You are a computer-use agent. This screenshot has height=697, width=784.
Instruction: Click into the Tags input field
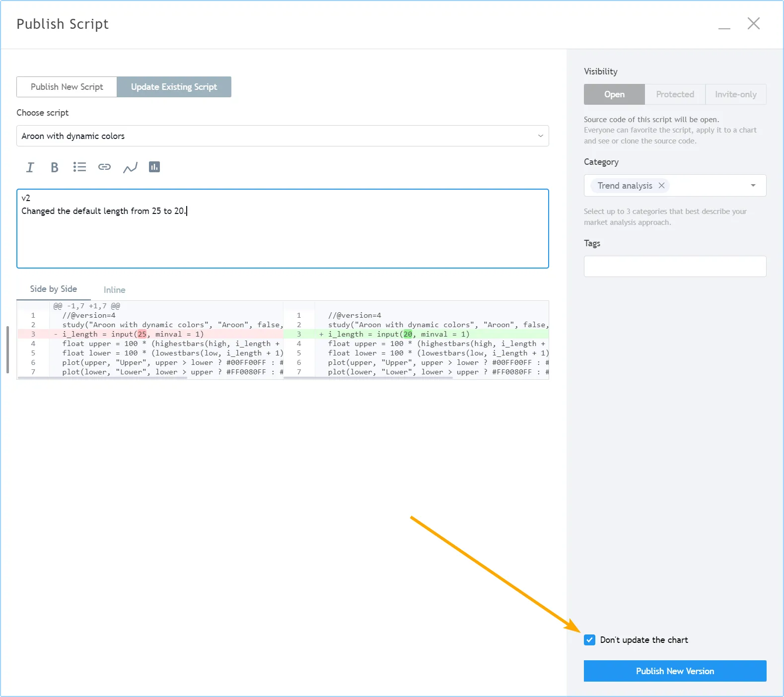click(675, 267)
